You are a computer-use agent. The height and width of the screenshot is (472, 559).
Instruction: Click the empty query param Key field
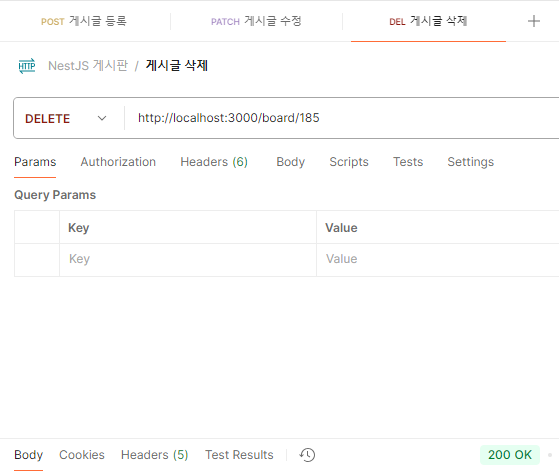188,260
